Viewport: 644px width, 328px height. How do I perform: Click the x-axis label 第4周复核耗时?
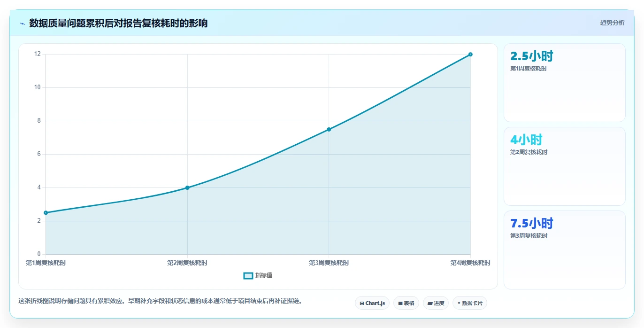point(470,263)
